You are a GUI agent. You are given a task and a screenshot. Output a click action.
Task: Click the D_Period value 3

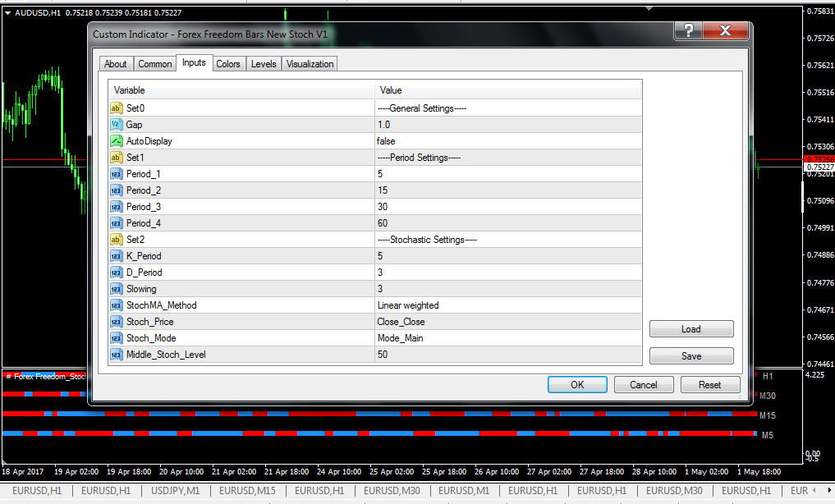click(380, 273)
